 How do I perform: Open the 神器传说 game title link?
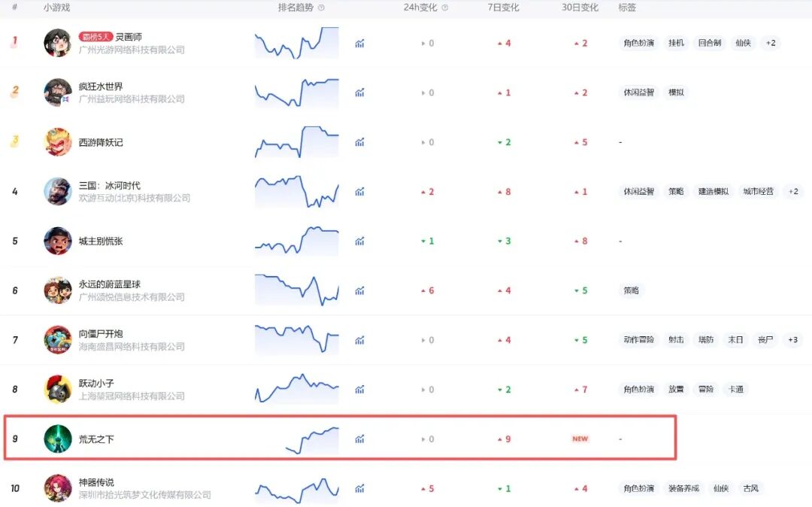point(95,482)
